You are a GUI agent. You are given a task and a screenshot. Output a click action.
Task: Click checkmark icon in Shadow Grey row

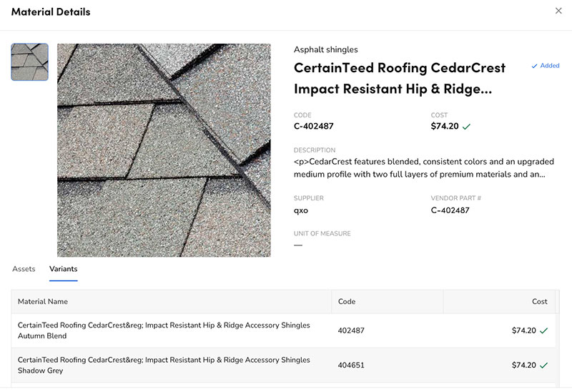click(x=544, y=366)
